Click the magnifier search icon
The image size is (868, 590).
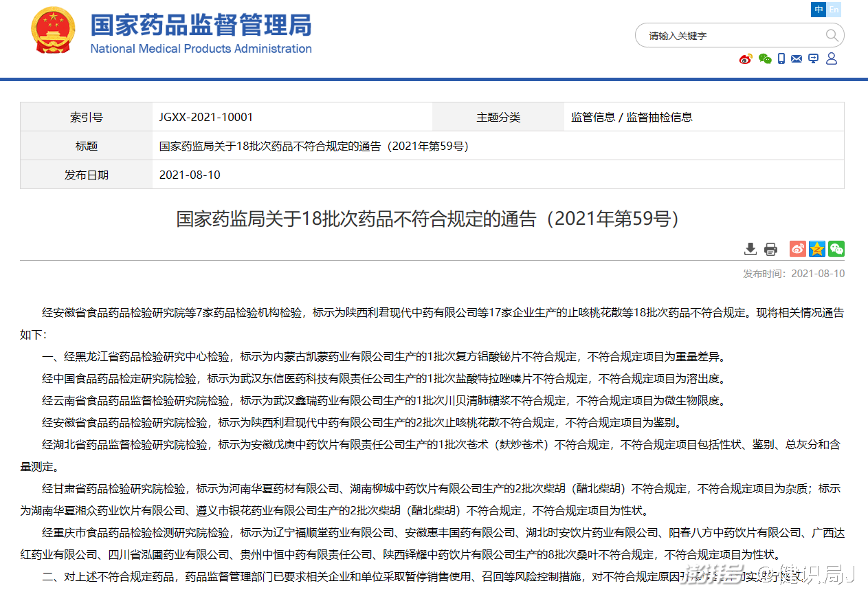coord(832,36)
